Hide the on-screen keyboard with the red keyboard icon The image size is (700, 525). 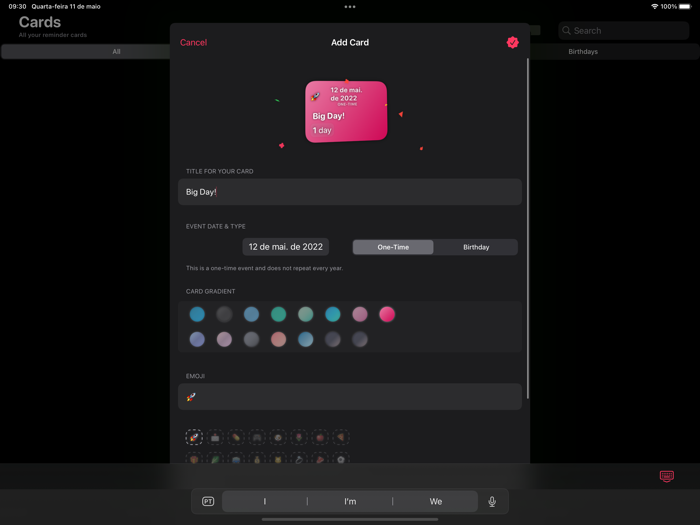[x=667, y=476]
